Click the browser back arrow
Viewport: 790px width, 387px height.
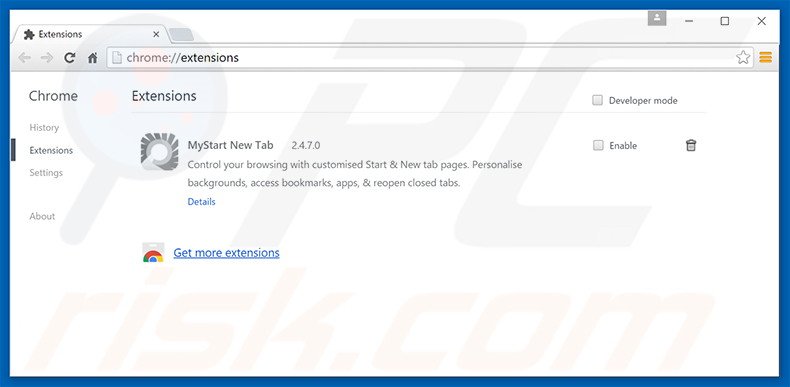click(24, 58)
